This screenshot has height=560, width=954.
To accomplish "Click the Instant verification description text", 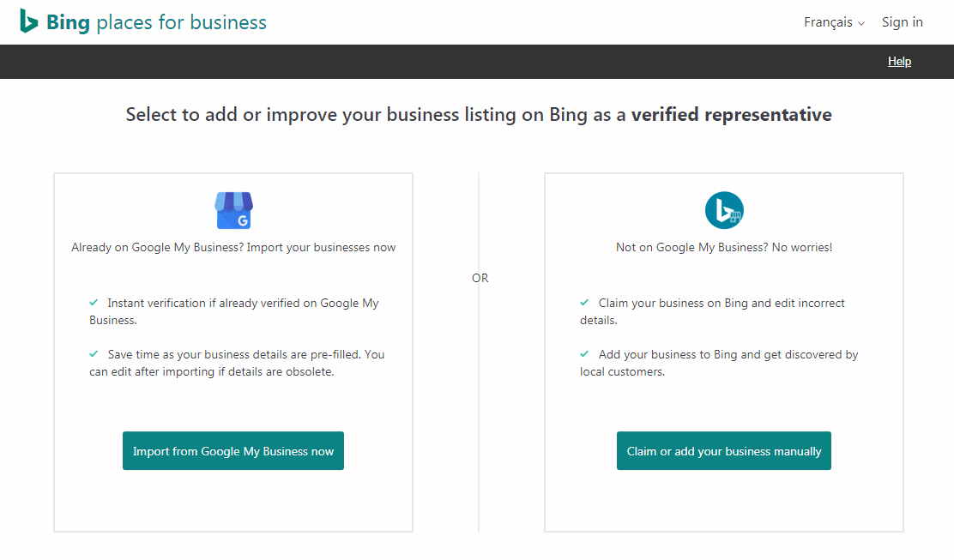I will (242, 304).
